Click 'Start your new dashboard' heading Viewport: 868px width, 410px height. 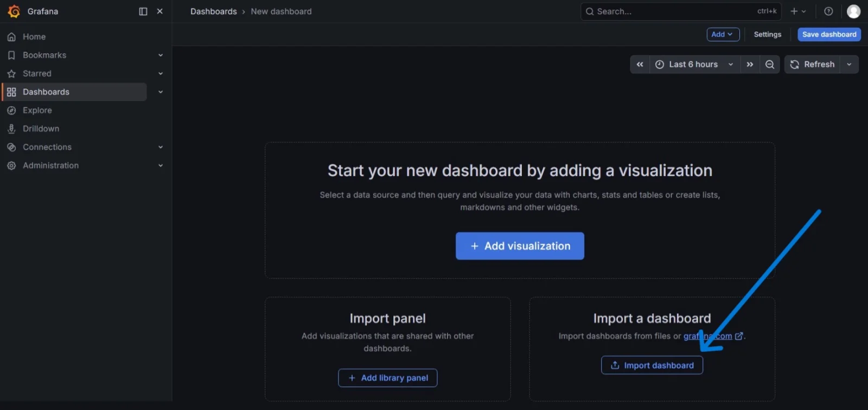point(520,171)
